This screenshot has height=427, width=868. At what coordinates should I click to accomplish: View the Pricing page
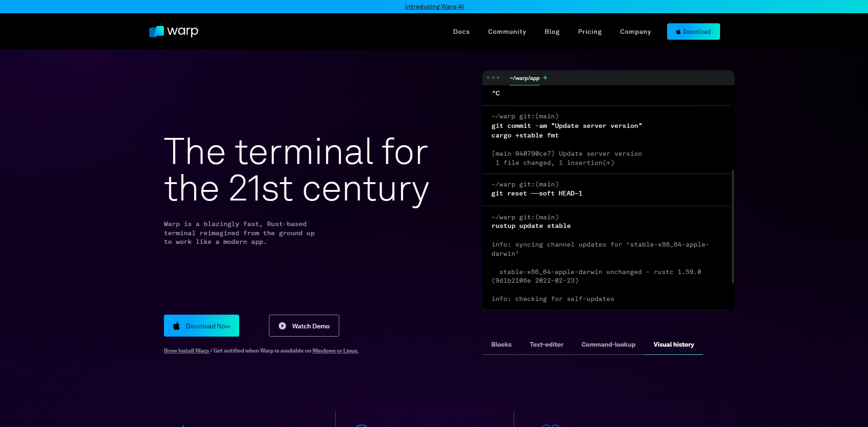coord(589,32)
